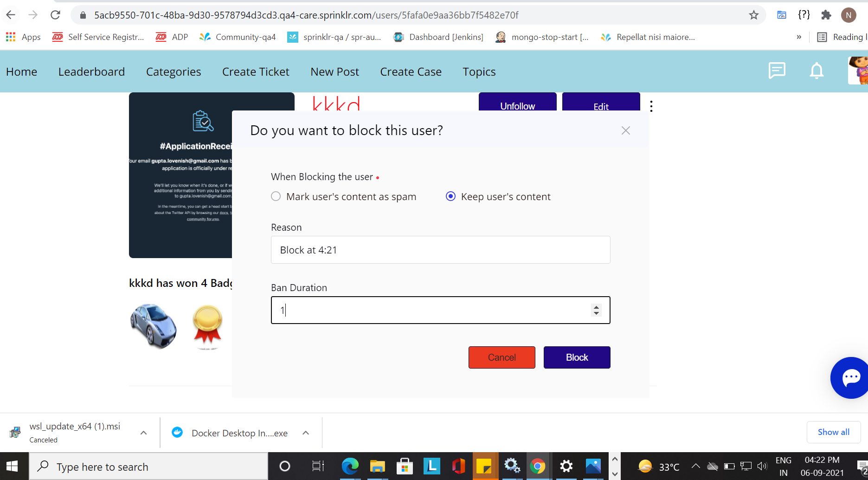Screen dimensions: 868x480
Task: Select Mark user's content as spam
Action: pyautogui.click(x=276, y=196)
